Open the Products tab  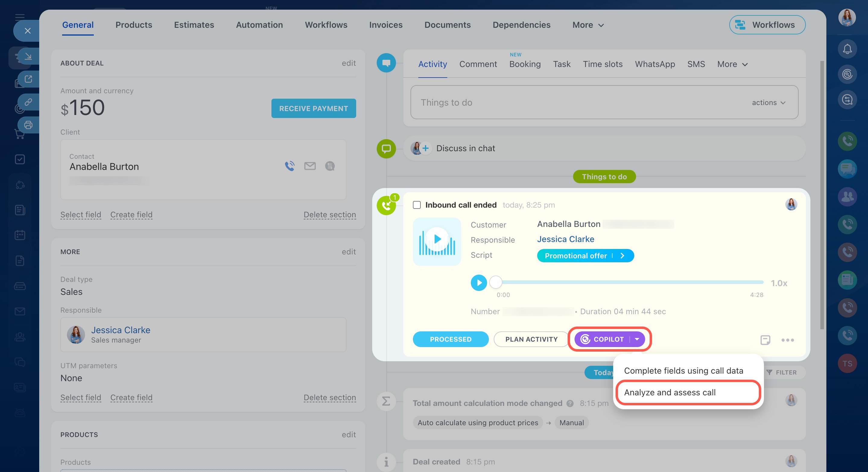tap(134, 25)
